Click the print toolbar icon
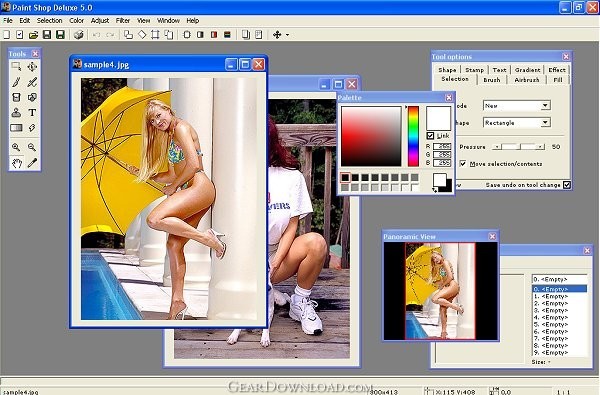The height and width of the screenshot is (395, 600). click(79, 35)
